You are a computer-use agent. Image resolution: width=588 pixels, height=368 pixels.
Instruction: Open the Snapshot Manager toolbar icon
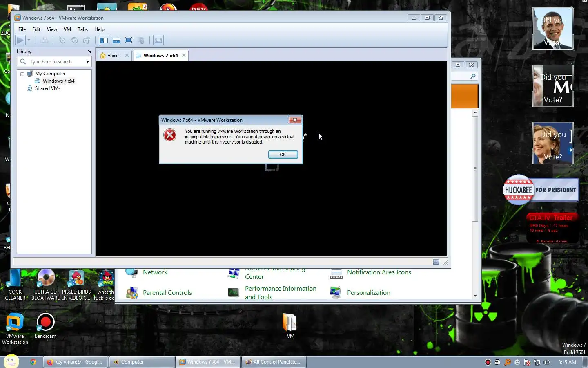click(86, 40)
